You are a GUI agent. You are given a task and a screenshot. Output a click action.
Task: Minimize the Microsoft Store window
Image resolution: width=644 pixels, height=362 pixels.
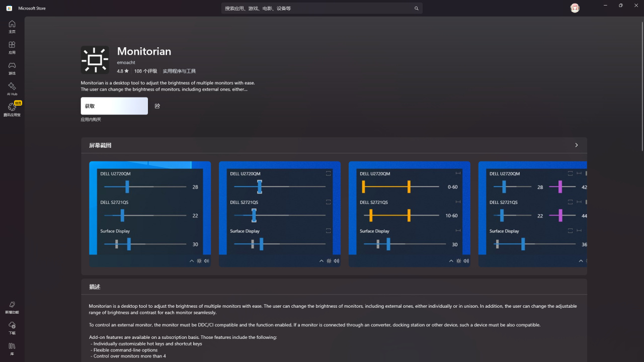pos(605,6)
